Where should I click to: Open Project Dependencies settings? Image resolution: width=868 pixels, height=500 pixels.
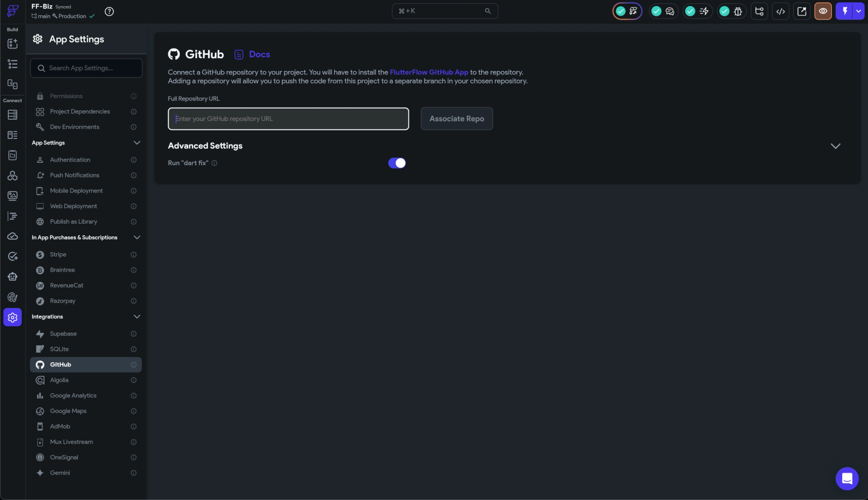pyautogui.click(x=86, y=112)
